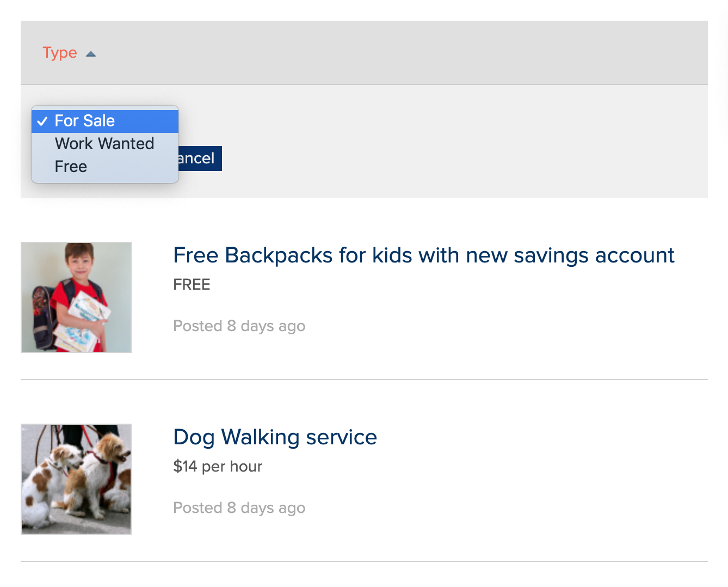Collapse the Type filter arrow
728x587 pixels.
click(91, 54)
